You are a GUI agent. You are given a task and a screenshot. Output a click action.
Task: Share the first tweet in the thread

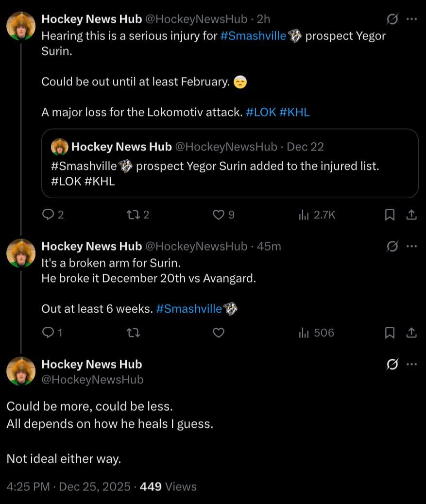[x=411, y=215]
